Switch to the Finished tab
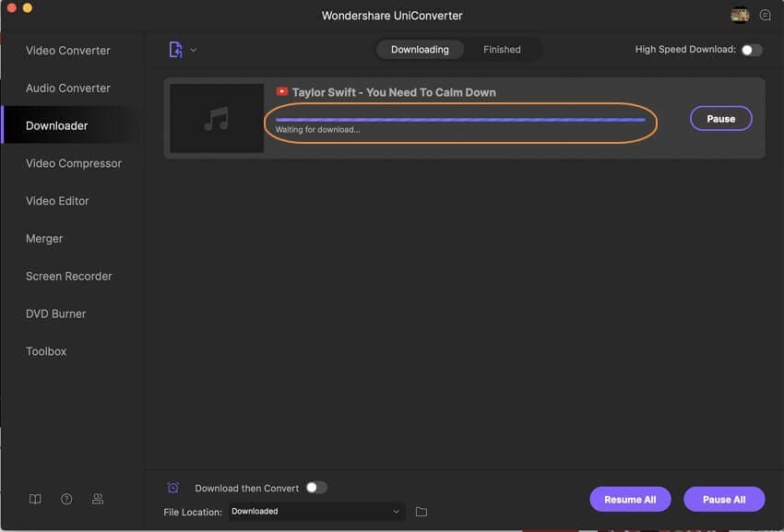Viewport: 784px width, 532px height. pos(502,50)
